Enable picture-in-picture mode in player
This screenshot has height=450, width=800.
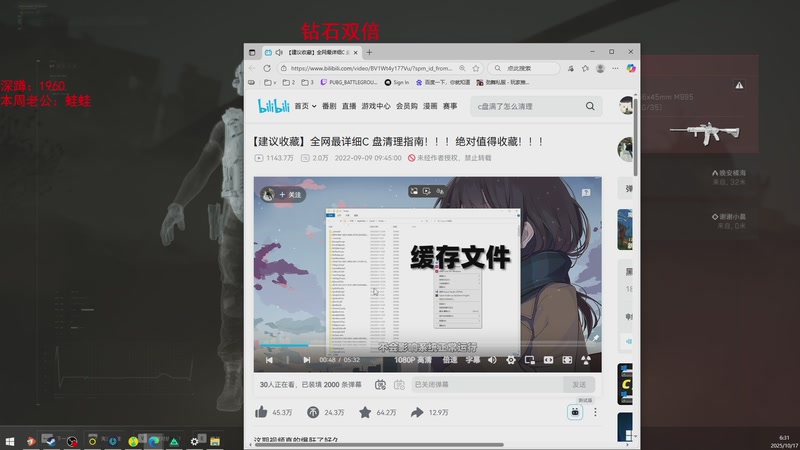click(530, 360)
